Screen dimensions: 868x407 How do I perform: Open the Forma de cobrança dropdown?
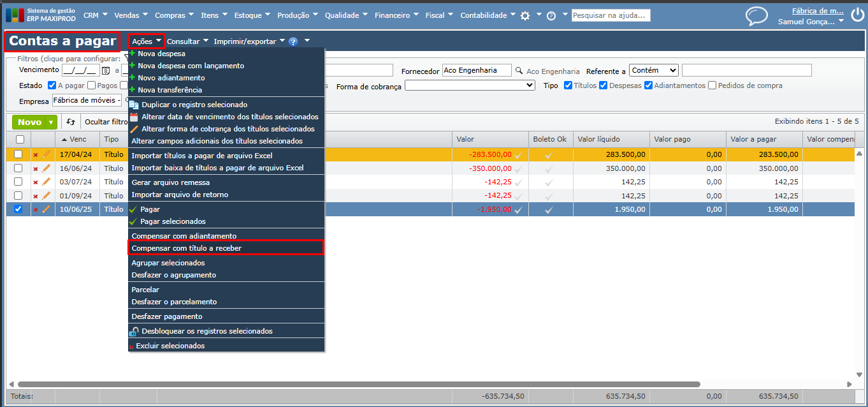point(470,85)
